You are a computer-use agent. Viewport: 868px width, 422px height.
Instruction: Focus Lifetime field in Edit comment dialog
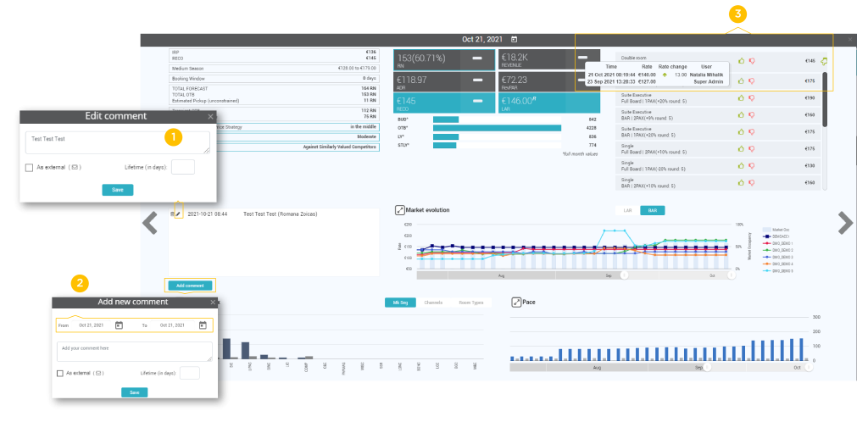pos(183,167)
